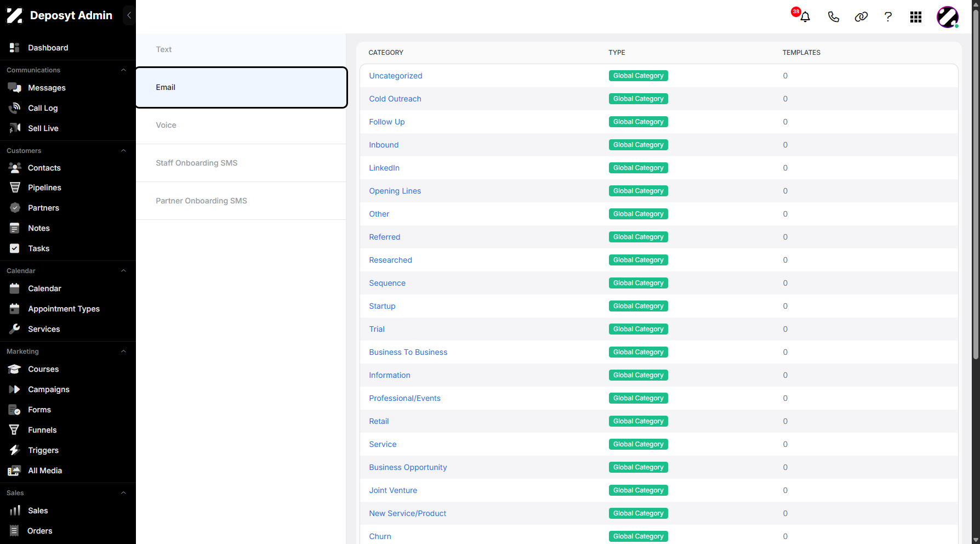The width and height of the screenshot is (980, 544).
Task: Open the help question mark icon
Action: [x=888, y=17]
